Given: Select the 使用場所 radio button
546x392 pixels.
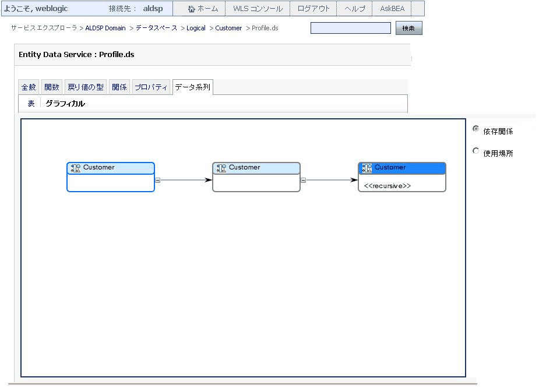Looking at the screenshot, I should pyautogui.click(x=475, y=151).
